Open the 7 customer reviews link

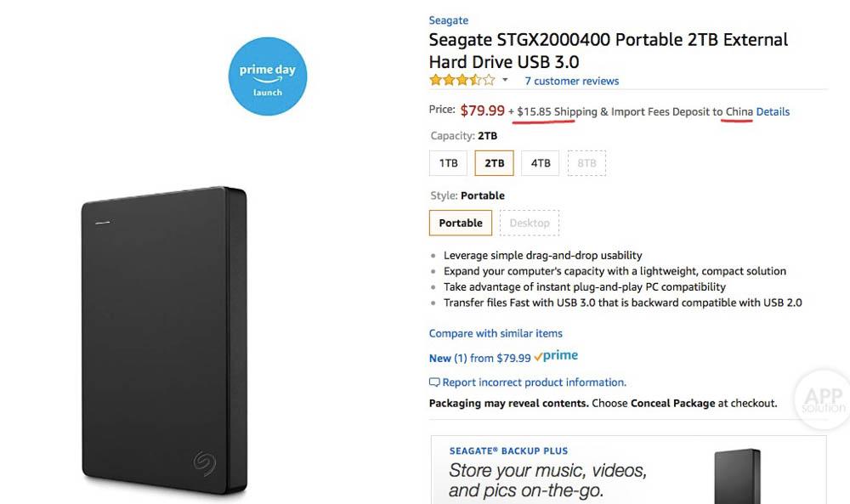[571, 81]
